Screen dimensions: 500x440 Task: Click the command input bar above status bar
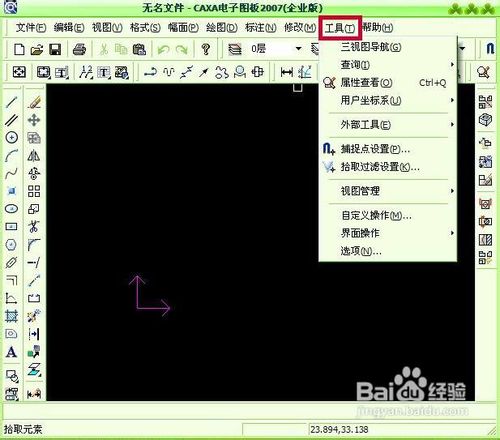[x=248, y=411]
